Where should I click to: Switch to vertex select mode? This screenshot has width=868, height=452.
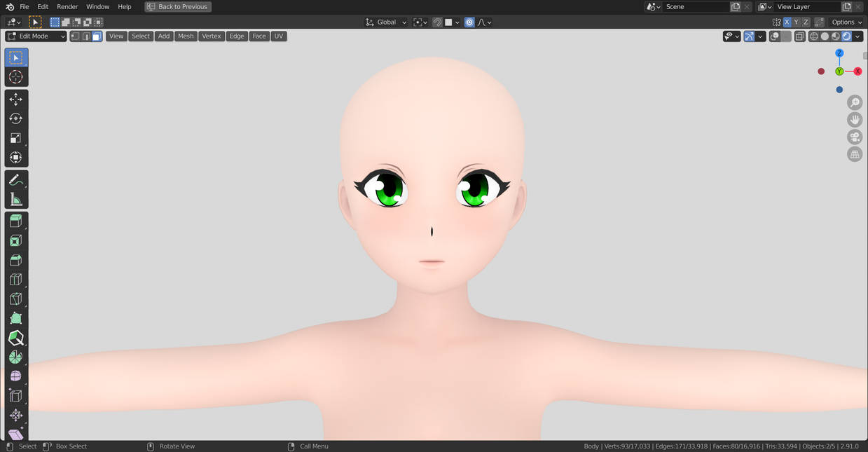(75, 36)
